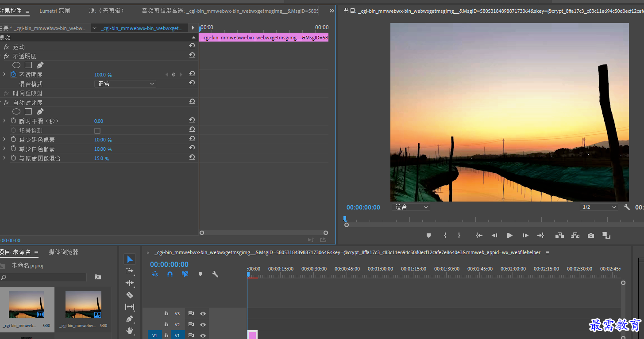This screenshot has height=339, width=644.
Task: Toggle V1 track output eye
Action: pyautogui.click(x=203, y=336)
